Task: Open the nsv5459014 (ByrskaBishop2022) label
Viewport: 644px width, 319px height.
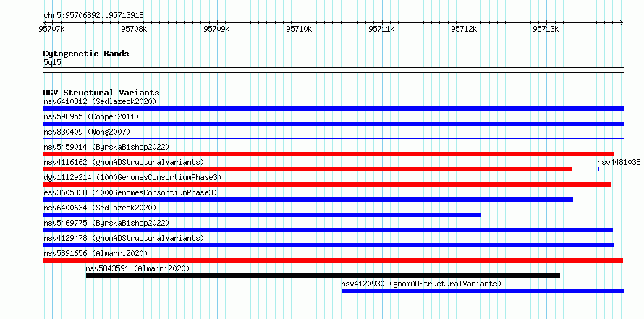Action: point(106,147)
